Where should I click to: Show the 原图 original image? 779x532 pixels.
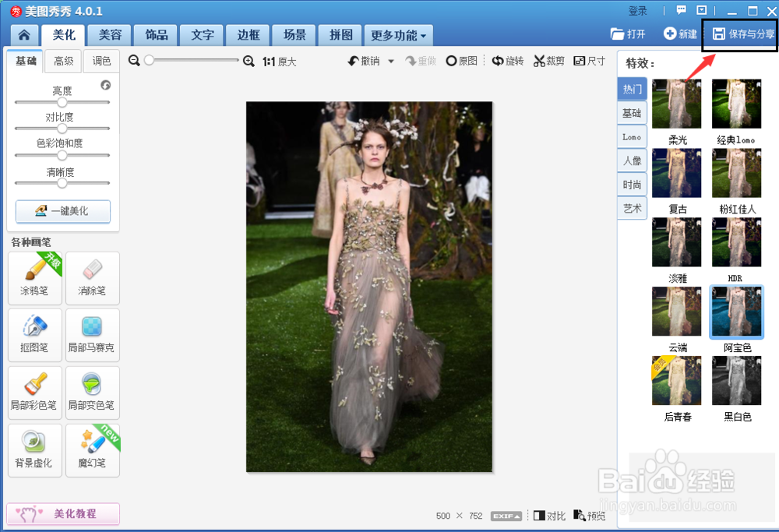[x=461, y=61]
